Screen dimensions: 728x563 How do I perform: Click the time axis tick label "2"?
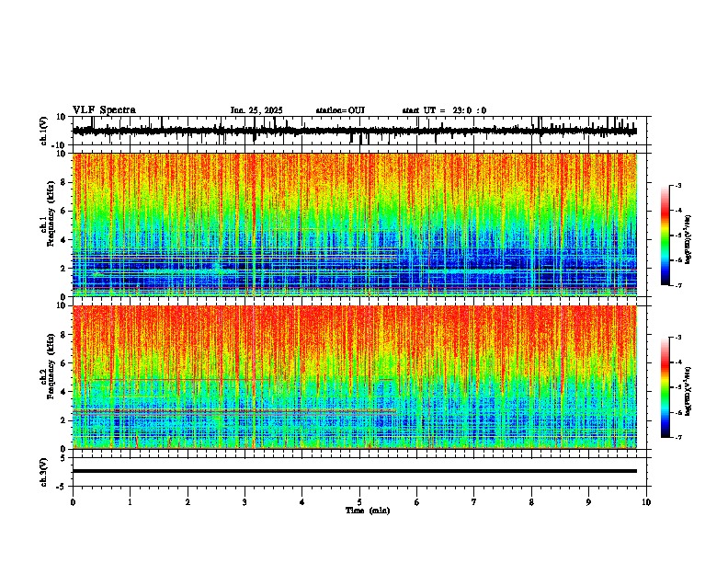coord(188,502)
